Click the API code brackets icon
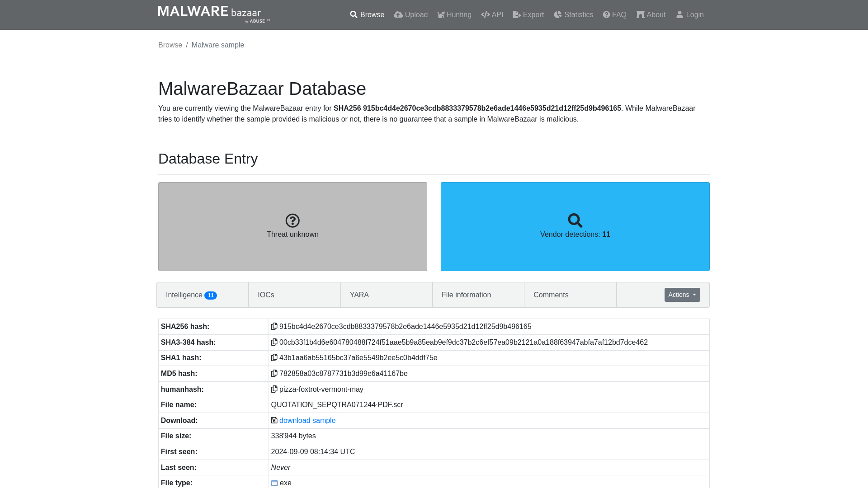Viewport: 868px width, 488px height. point(485,14)
